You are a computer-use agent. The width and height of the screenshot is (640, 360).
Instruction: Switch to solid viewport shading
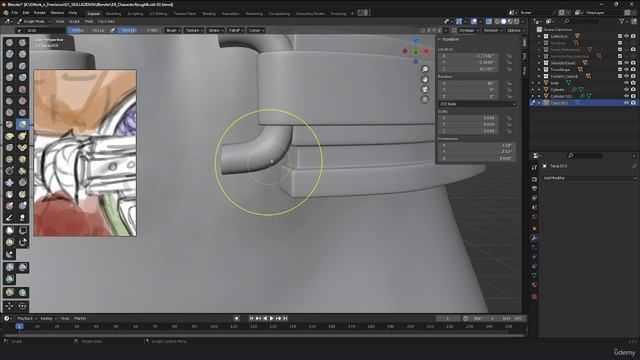(x=503, y=21)
